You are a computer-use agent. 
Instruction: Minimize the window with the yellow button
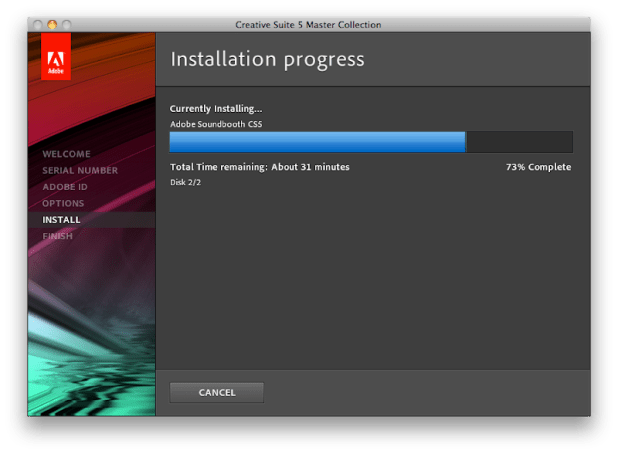click(x=52, y=25)
